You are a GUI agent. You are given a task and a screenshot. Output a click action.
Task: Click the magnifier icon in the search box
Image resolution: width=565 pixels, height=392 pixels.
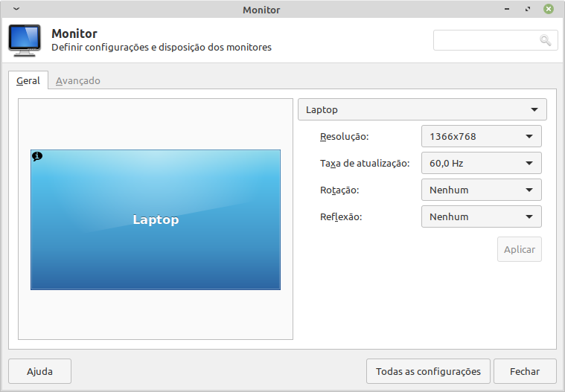(546, 40)
